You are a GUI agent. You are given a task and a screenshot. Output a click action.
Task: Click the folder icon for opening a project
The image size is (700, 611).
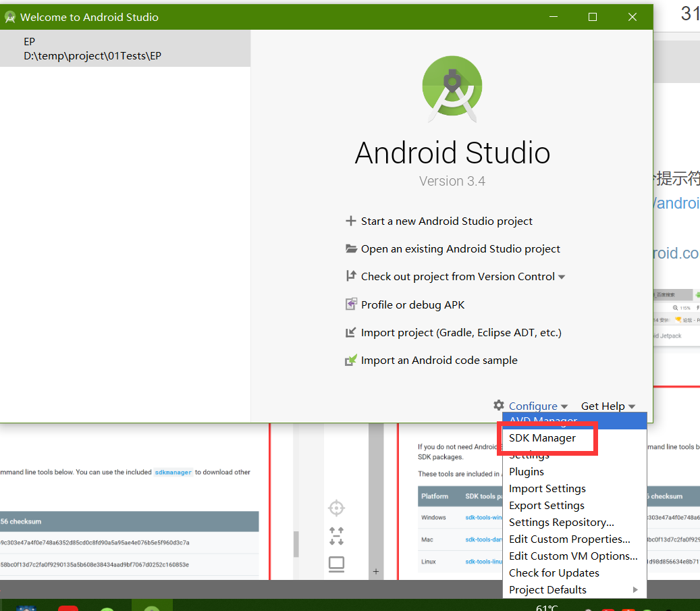point(351,248)
